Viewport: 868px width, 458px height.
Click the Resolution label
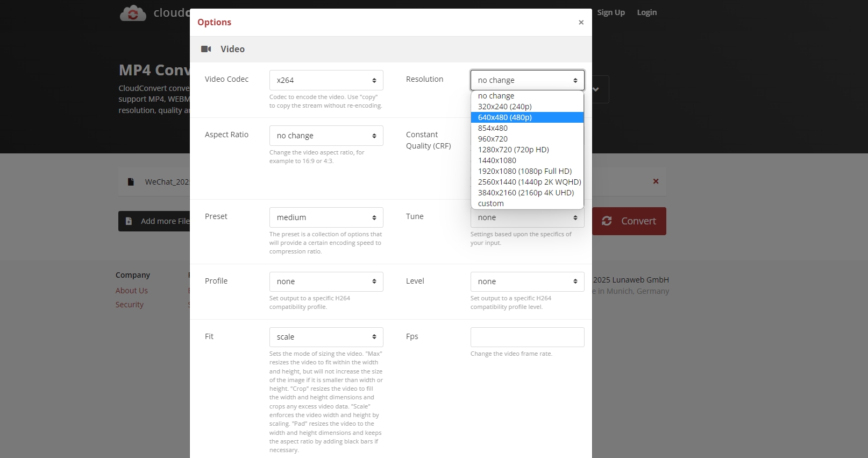(425, 79)
